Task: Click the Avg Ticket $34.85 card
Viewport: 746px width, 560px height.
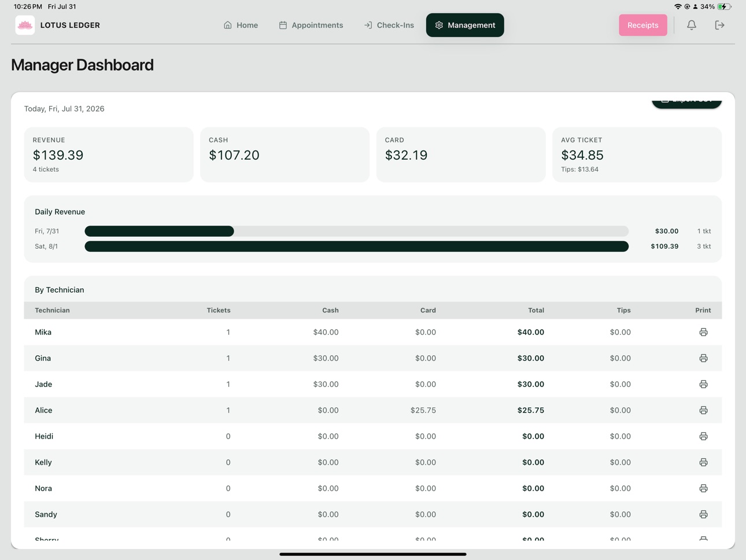Action: point(637,154)
